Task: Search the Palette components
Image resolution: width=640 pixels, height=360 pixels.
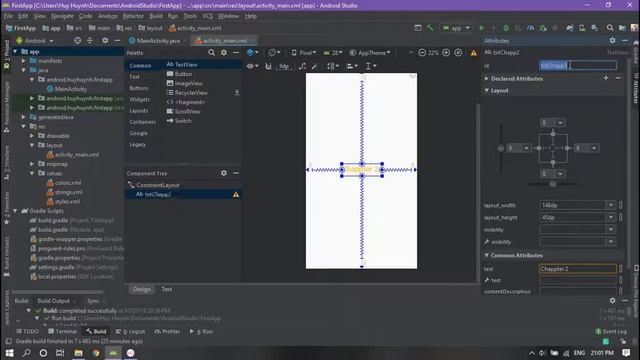Action: pos(211,53)
